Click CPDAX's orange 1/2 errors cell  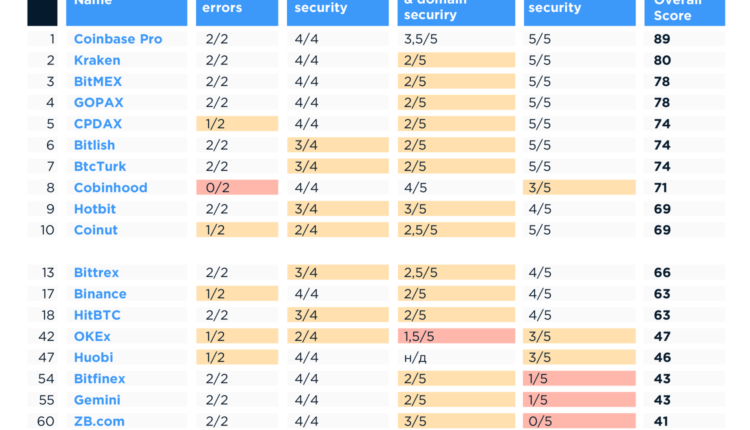(x=236, y=124)
